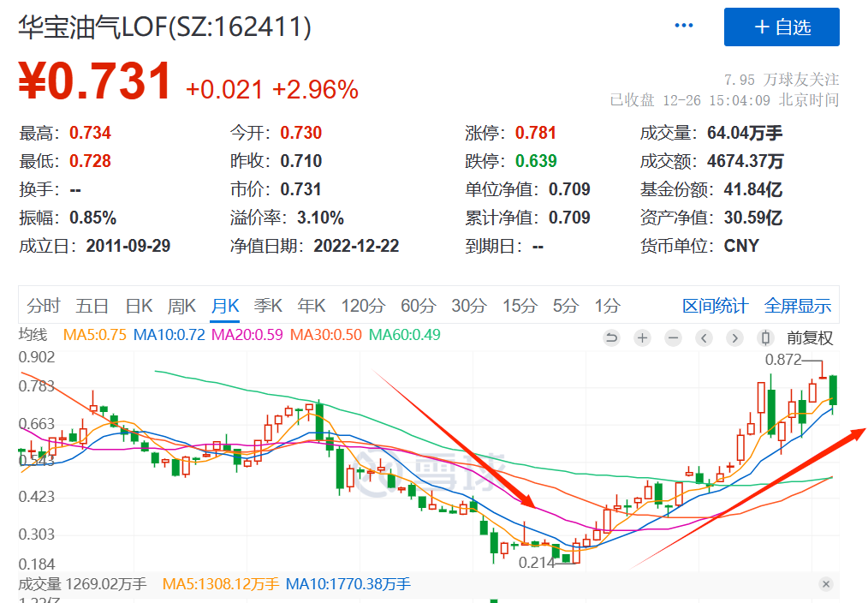Toggle the candlestick display icon
868x603 pixels.
765,337
